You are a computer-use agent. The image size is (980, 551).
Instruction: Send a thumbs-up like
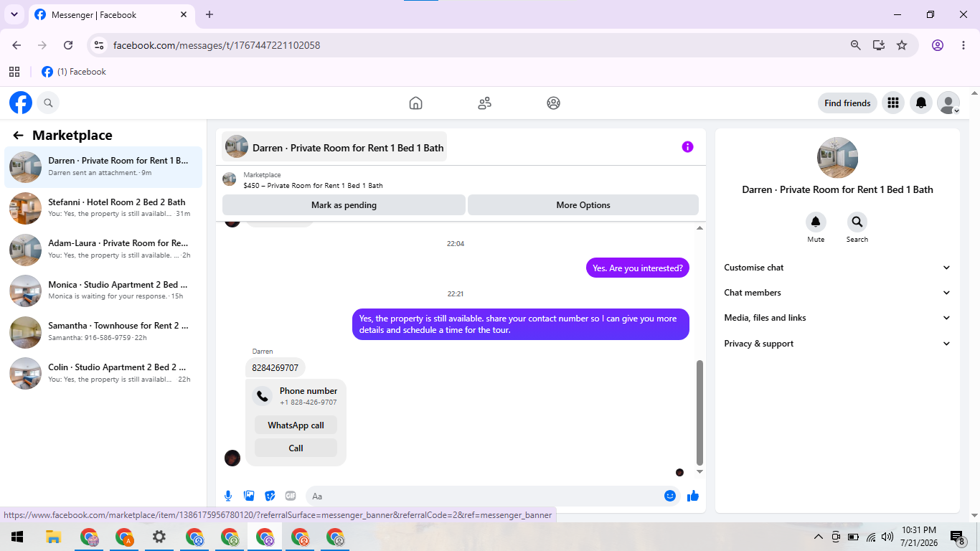tap(693, 496)
